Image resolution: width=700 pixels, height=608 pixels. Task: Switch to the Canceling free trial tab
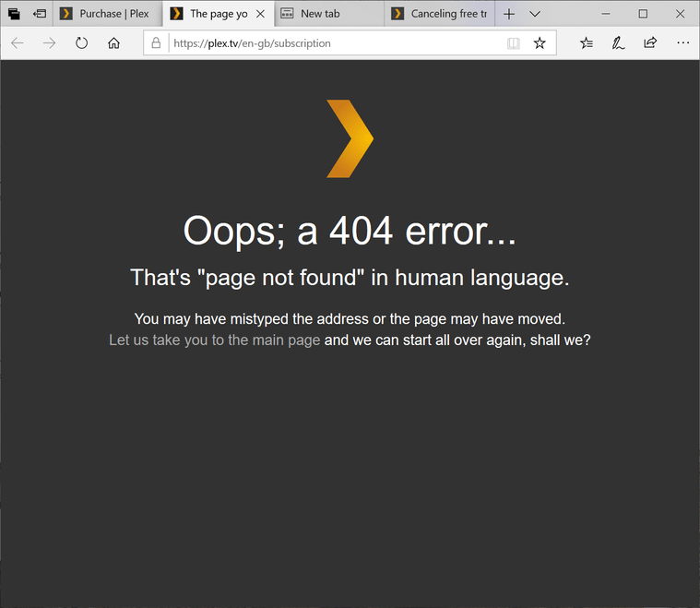tap(439, 14)
